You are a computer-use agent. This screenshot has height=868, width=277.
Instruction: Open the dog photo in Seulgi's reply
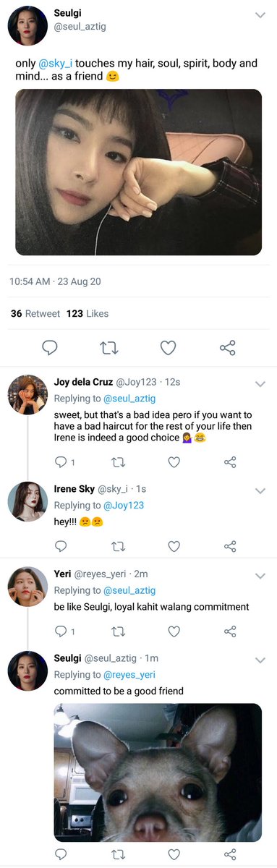coord(158,773)
